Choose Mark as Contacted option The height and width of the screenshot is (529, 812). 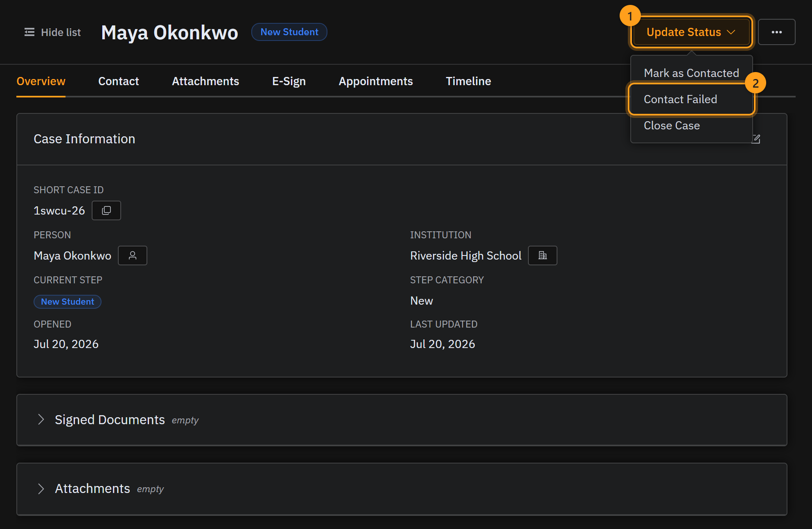(691, 73)
